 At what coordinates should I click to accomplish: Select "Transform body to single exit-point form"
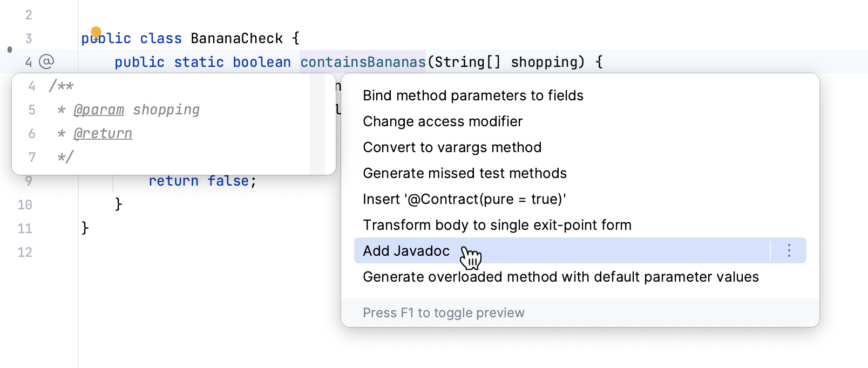point(497,225)
